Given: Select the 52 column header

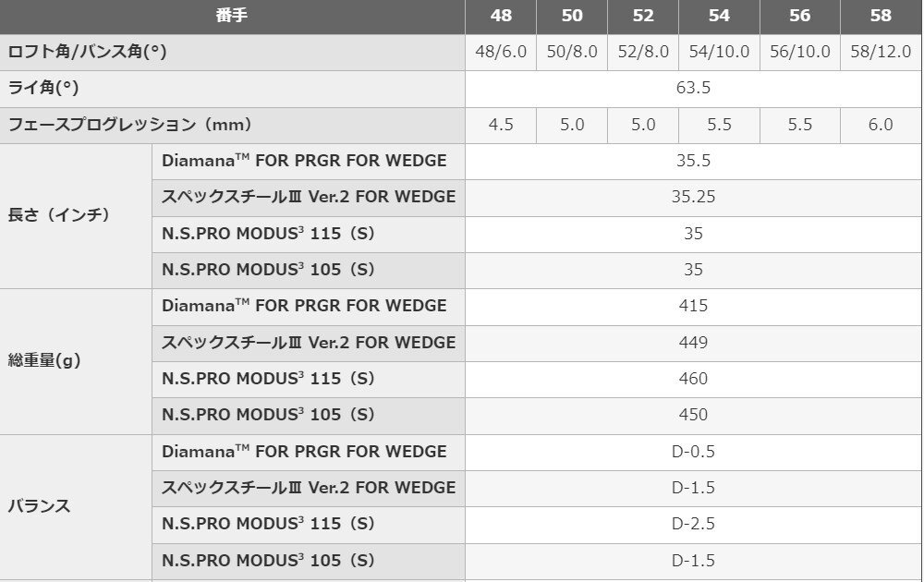Looking at the screenshot, I should [x=643, y=16].
